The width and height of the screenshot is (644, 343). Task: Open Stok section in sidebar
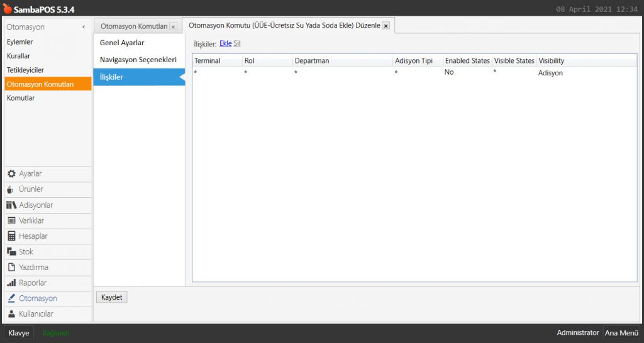click(x=26, y=252)
